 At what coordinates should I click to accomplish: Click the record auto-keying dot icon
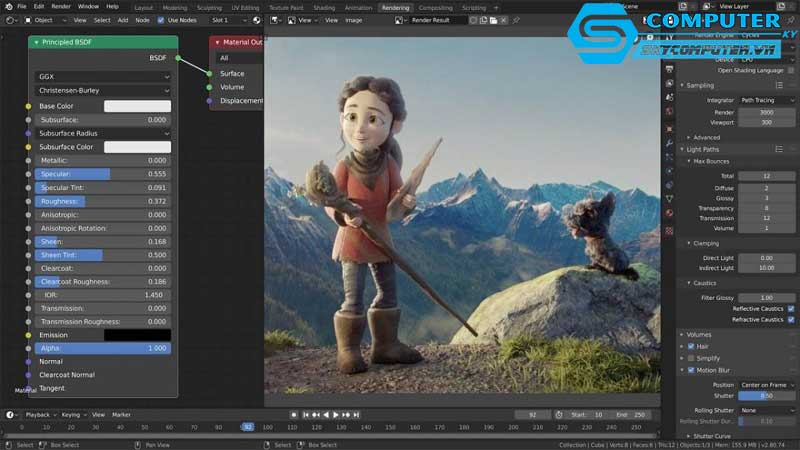tap(293, 414)
